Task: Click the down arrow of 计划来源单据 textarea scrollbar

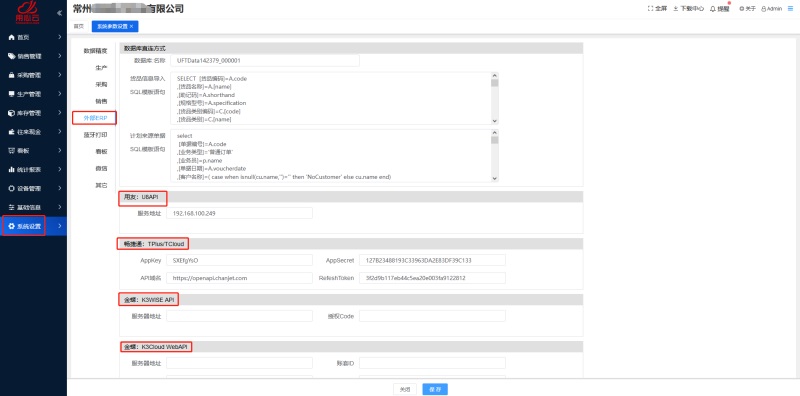Action: (494, 179)
